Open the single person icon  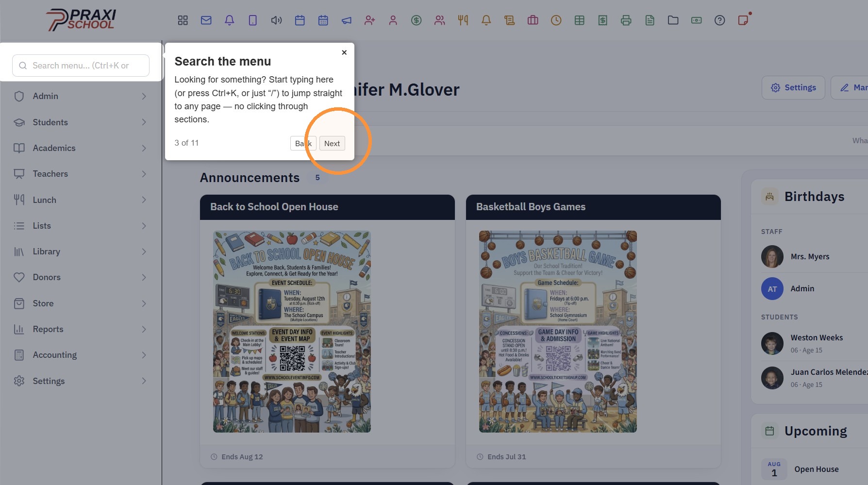tap(393, 20)
